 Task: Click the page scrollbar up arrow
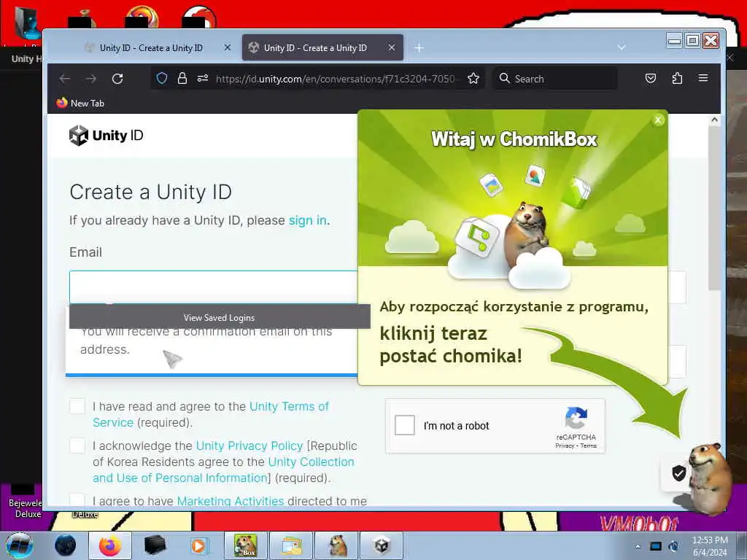click(714, 120)
